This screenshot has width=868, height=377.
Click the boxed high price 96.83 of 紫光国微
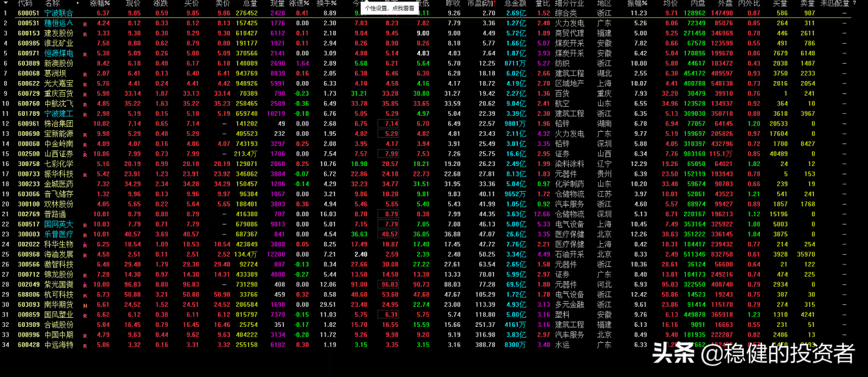click(389, 284)
